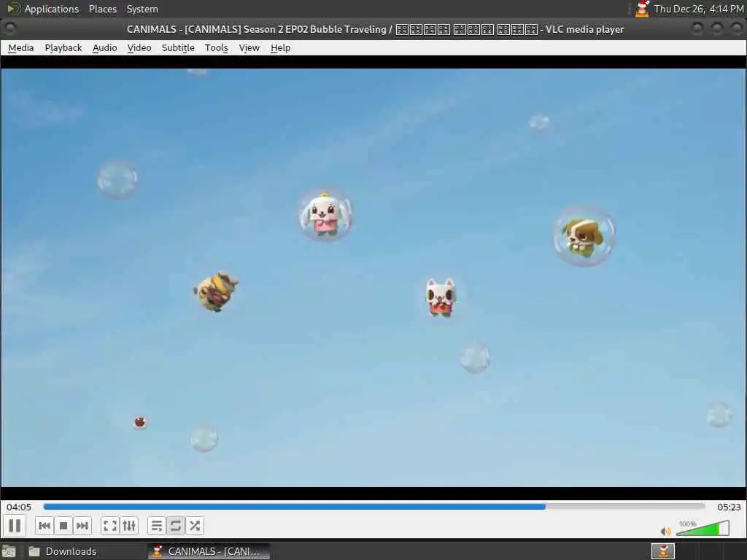Open the Tools menu
Image resolution: width=747 pixels, height=560 pixels.
pyautogui.click(x=216, y=47)
